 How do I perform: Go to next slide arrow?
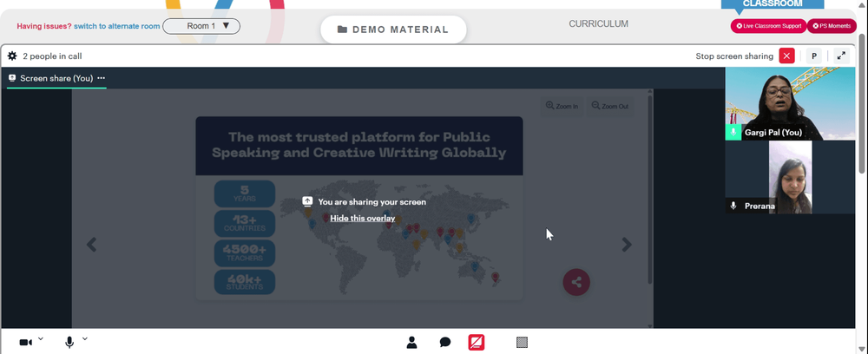626,245
